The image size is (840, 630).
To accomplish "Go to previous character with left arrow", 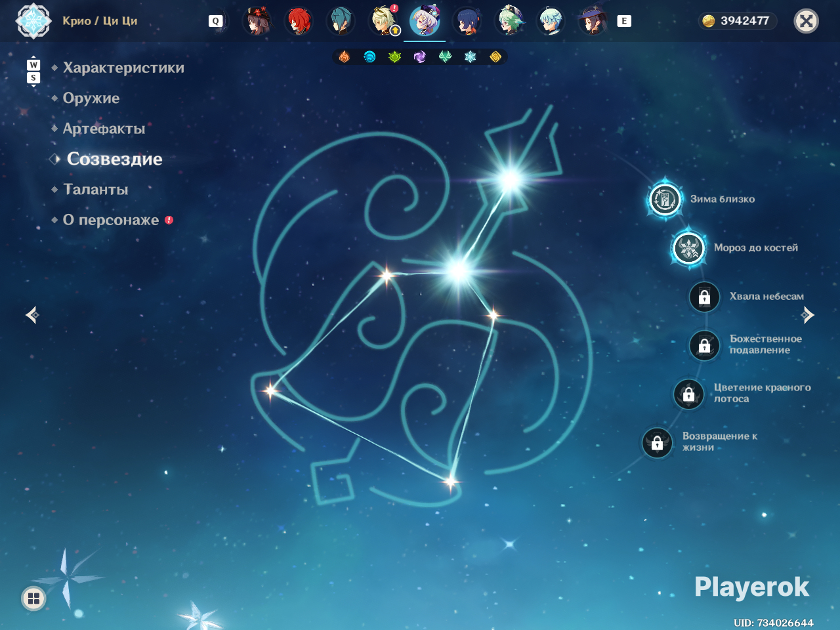I will click(32, 315).
